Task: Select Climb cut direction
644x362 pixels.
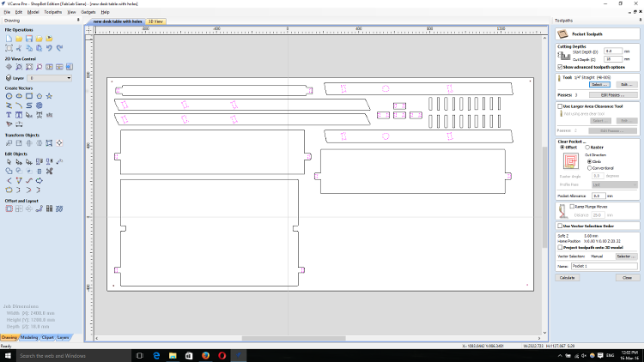Action: [589, 162]
